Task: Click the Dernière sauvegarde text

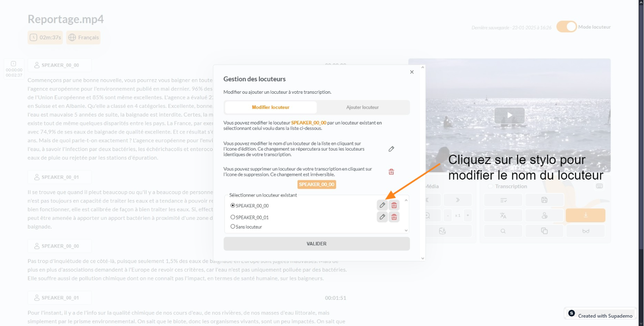Action: (511, 27)
